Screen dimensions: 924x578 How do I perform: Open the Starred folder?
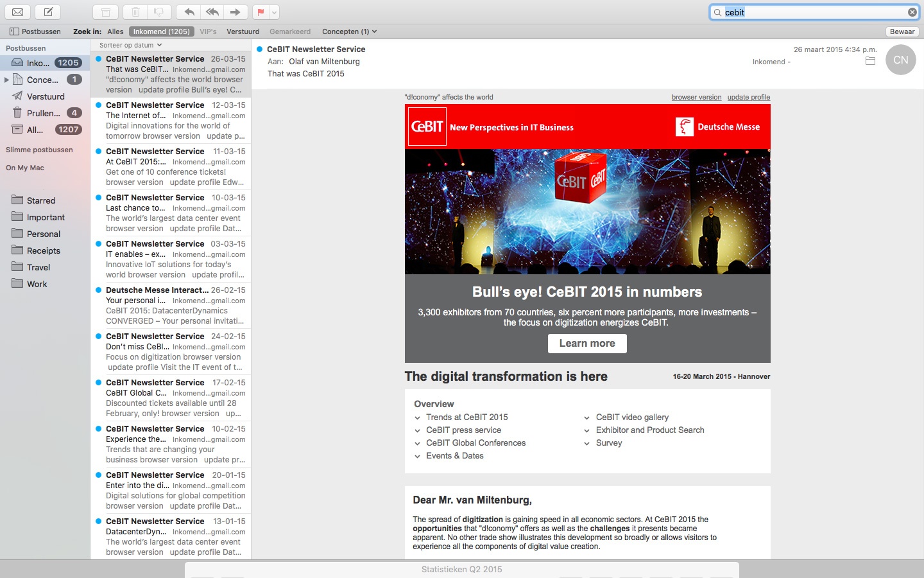pyautogui.click(x=45, y=200)
